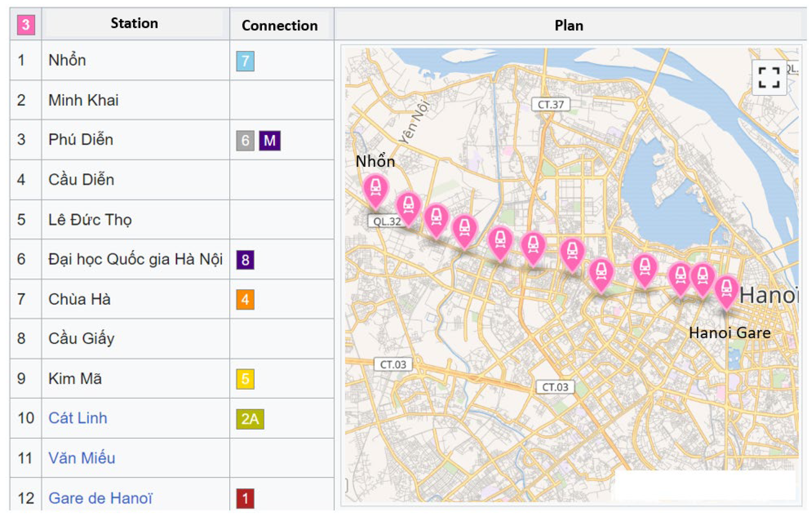Click the CT.37 road label on map
Screen dimensions: 812x521
click(551, 105)
